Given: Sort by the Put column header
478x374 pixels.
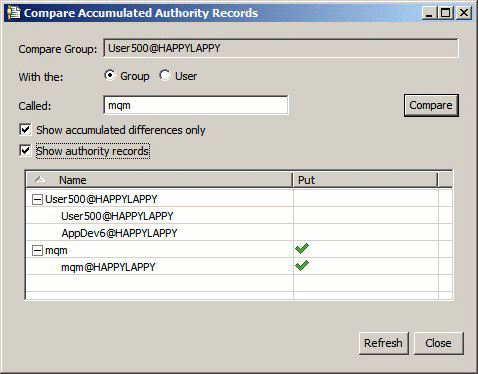Looking at the screenshot, I should click(365, 180).
